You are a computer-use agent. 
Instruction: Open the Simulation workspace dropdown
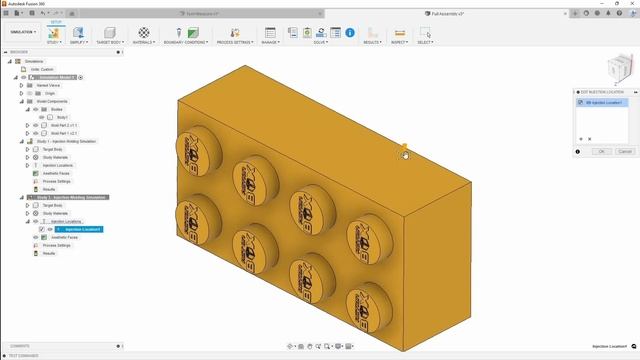23,32
